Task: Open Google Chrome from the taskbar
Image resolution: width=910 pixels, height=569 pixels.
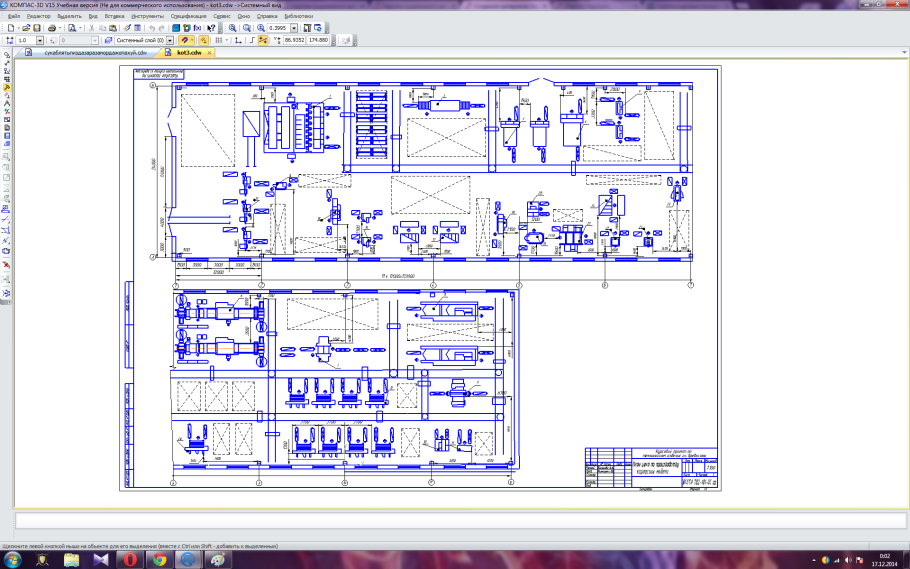Action: coord(160,559)
